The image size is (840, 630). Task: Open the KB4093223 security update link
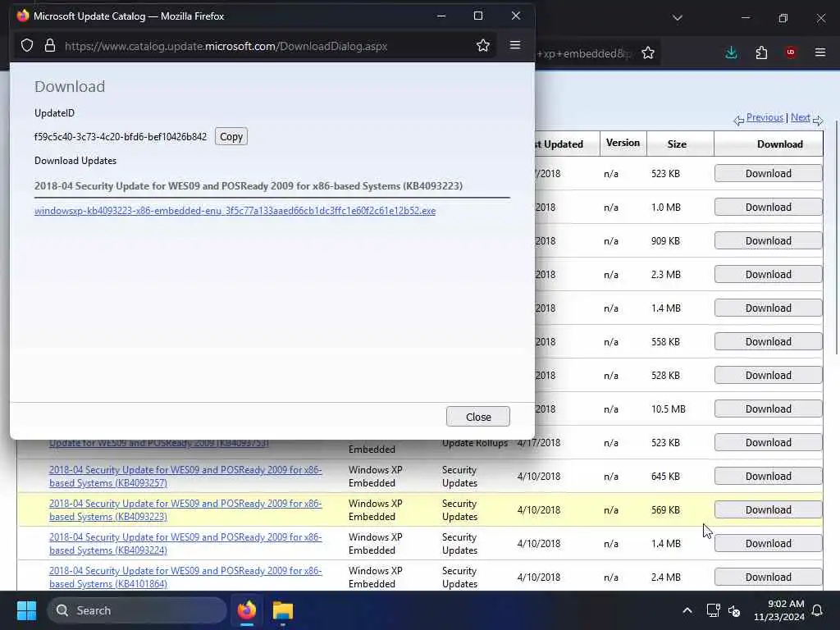point(185,510)
